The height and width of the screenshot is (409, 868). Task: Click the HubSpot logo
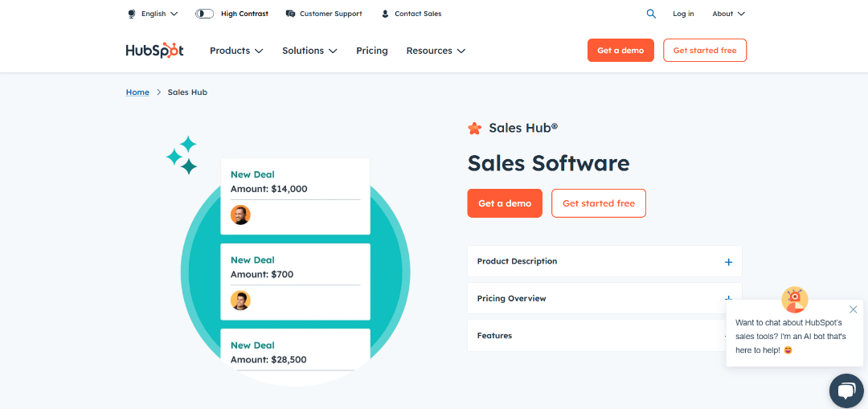(154, 50)
